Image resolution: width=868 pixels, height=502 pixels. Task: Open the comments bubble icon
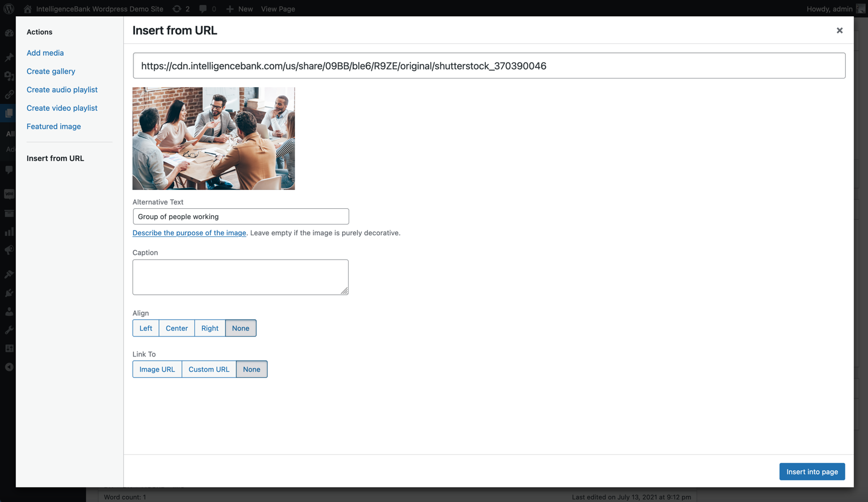pos(203,9)
